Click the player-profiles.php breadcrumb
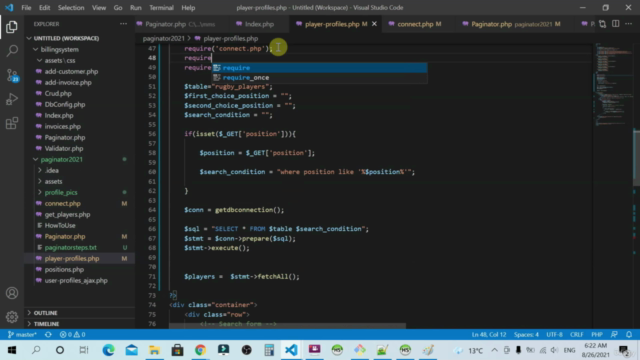The height and width of the screenshot is (360, 640). click(231, 38)
